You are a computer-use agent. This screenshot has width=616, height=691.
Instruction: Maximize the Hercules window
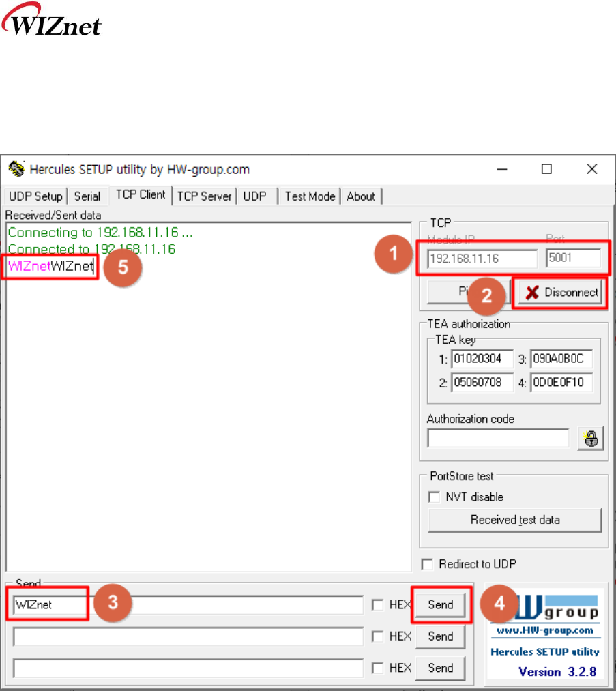[x=546, y=169]
